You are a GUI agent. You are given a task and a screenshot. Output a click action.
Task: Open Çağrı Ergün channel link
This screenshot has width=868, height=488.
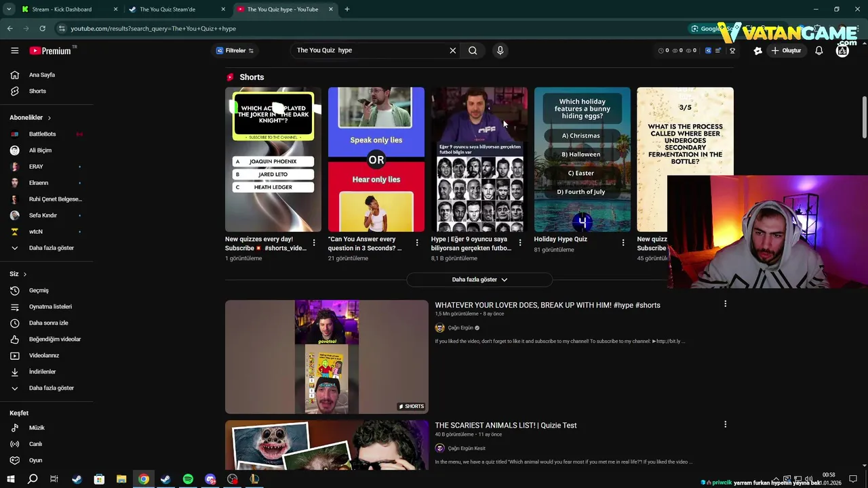[x=460, y=328]
